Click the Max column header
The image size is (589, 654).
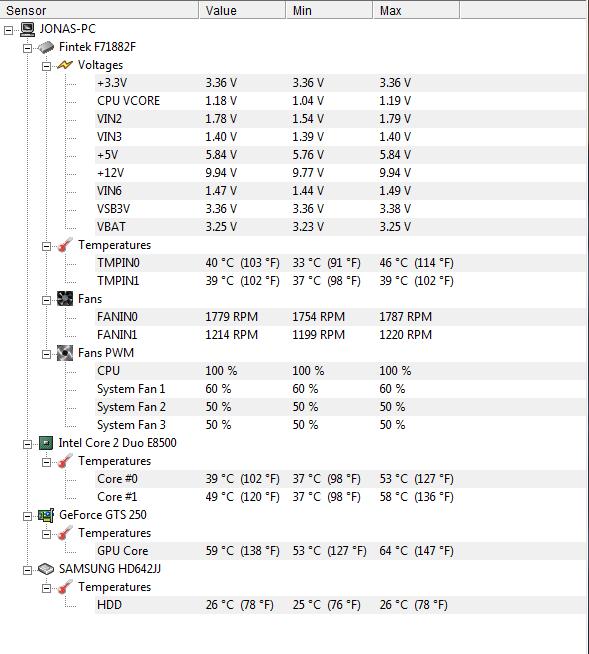[x=416, y=10]
